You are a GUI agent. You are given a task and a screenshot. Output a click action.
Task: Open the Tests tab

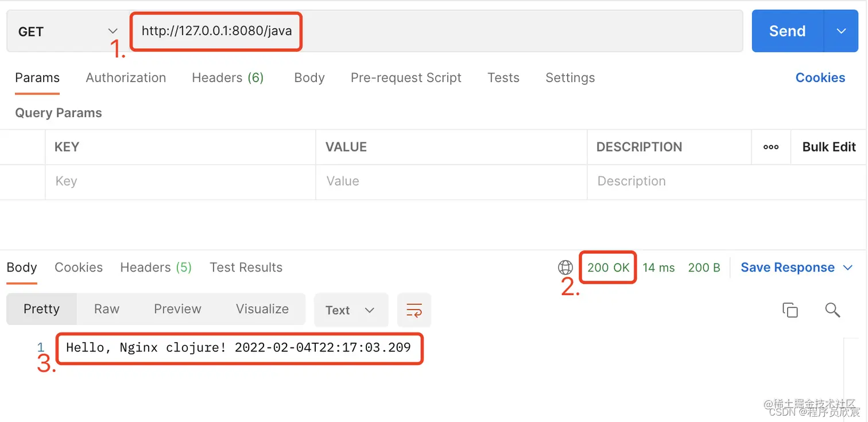(503, 78)
